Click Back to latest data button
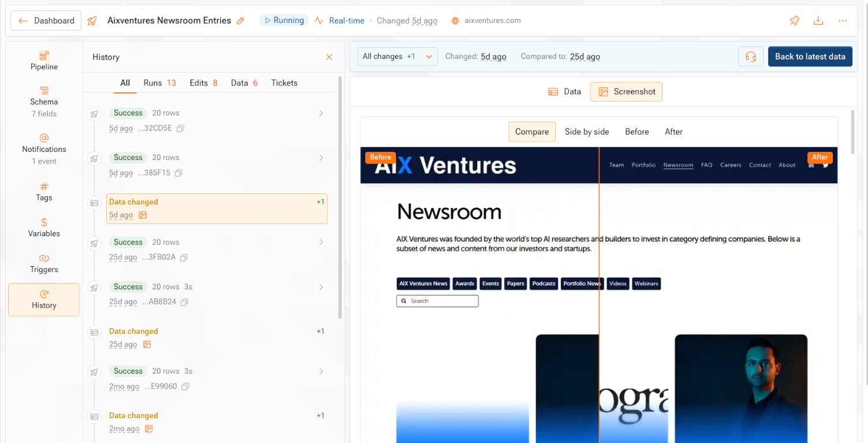Viewport: 868px width, 443px height. pyautogui.click(x=810, y=57)
